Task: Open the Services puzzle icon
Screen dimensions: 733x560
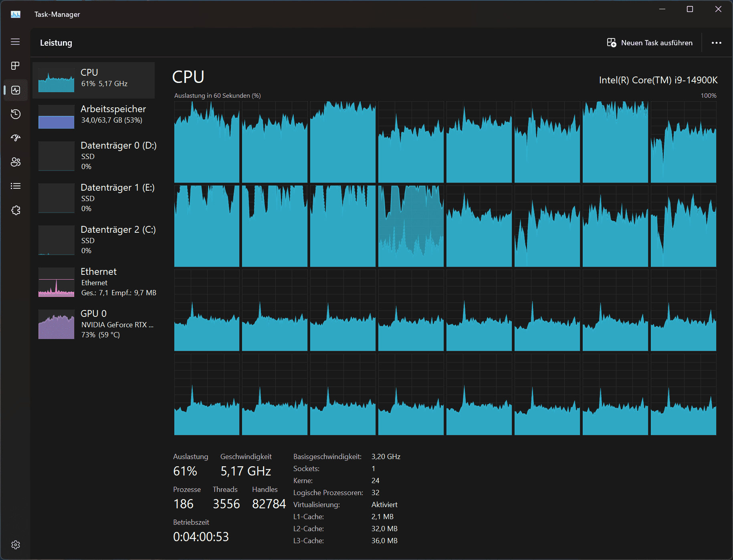Action: point(15,210)
